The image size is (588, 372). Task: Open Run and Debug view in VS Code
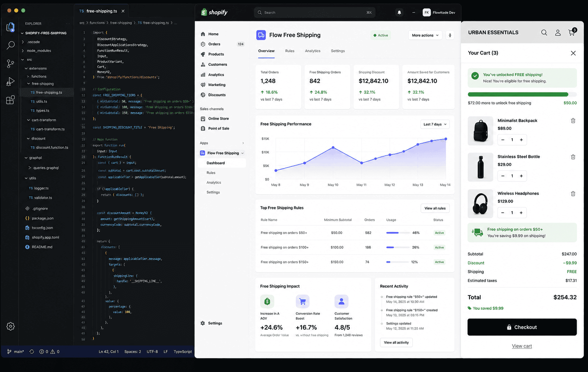coord(10,81)
